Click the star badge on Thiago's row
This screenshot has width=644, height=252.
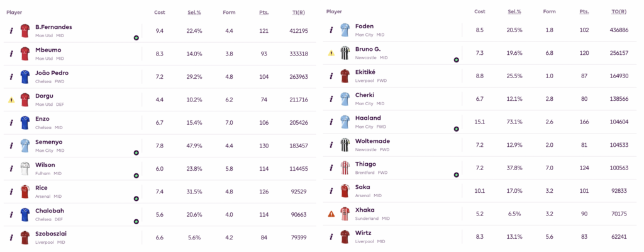(456, 175)
